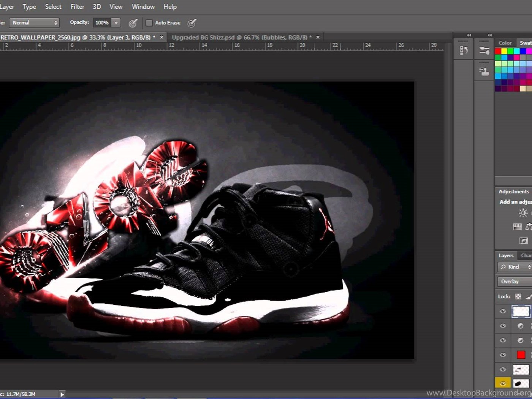This screenshot has height=399, width=532.
Task: Open the Clone Source panel icon
Action: point(484,71)
